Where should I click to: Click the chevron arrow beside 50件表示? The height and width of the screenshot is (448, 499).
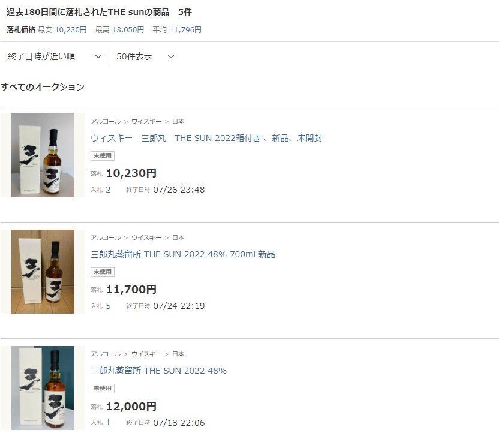coord(171,56)
